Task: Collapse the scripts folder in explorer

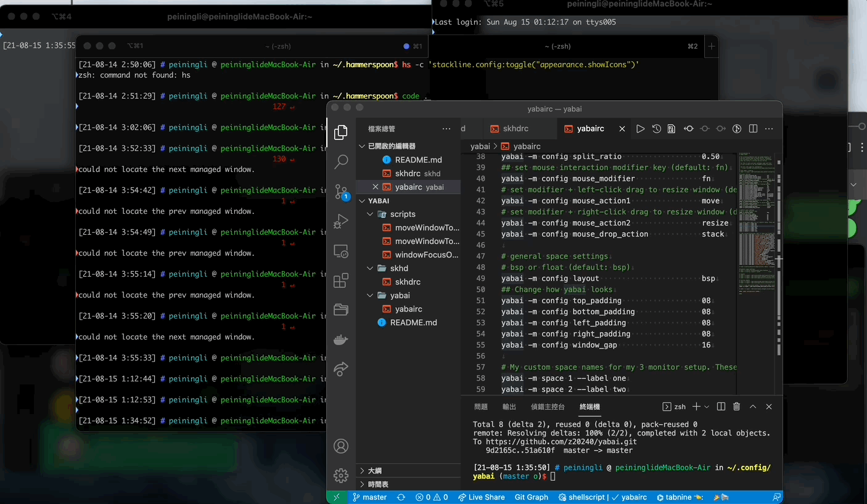Action: [402, 214]
